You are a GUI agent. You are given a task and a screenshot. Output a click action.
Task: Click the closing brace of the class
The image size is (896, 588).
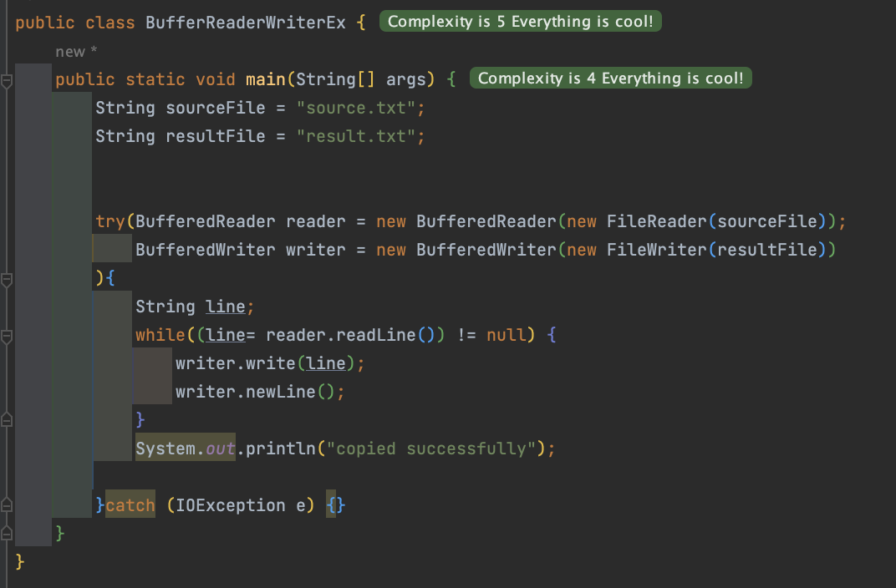click(x=20, y=562)
